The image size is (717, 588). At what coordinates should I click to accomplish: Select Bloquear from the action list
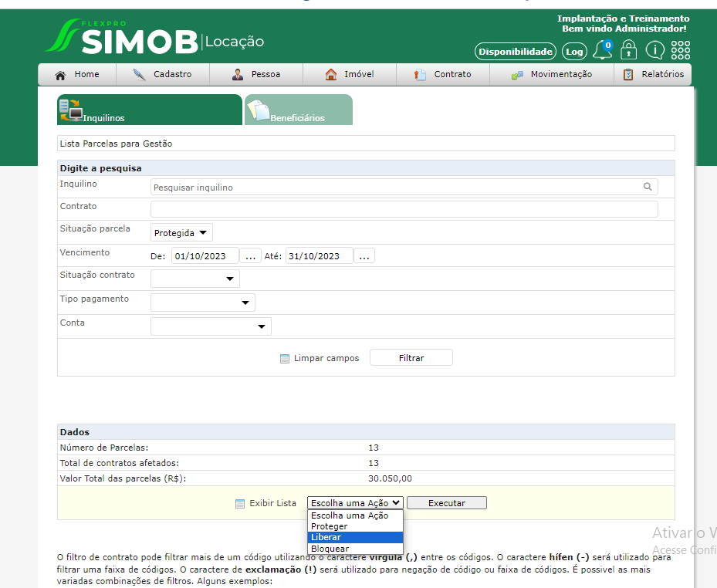(355, 548)
